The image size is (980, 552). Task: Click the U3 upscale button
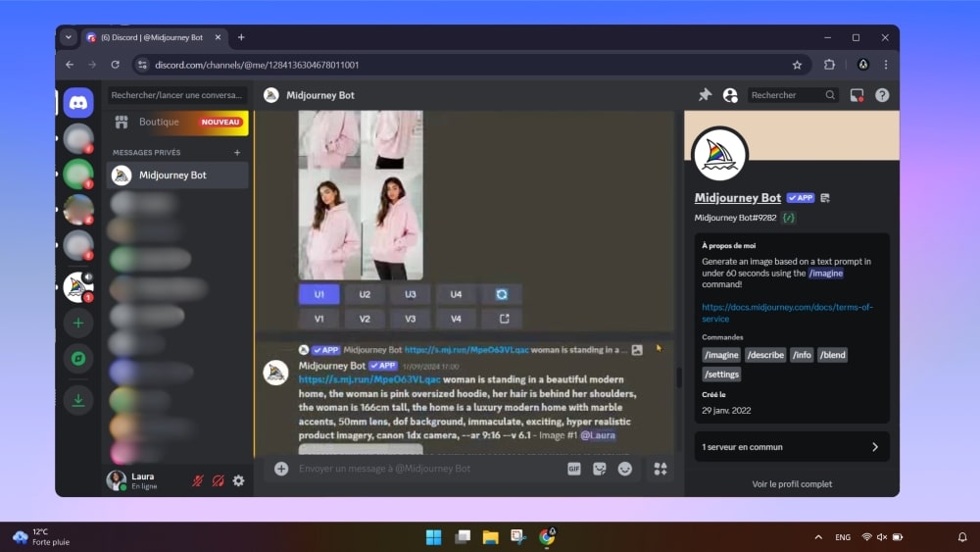coord(410,294)
